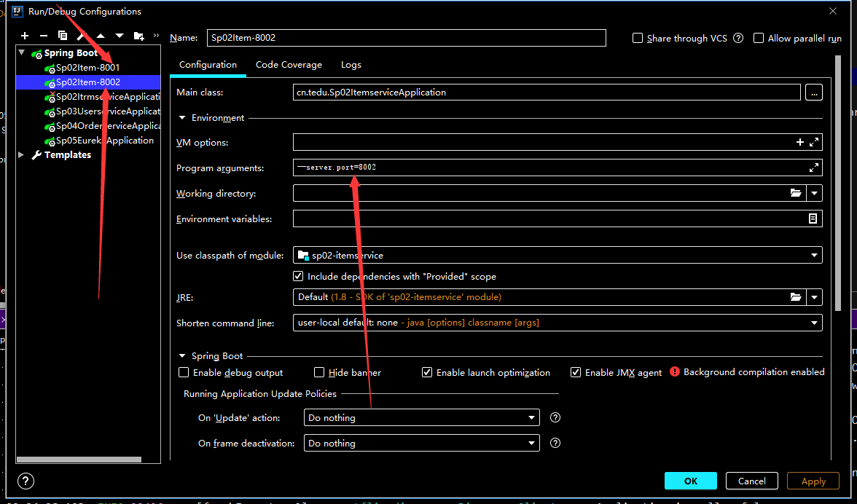This screenshot has width=857, height=504.
Task: Click vertical scrollbar of configuration panel
Action: tap(838, 183)
